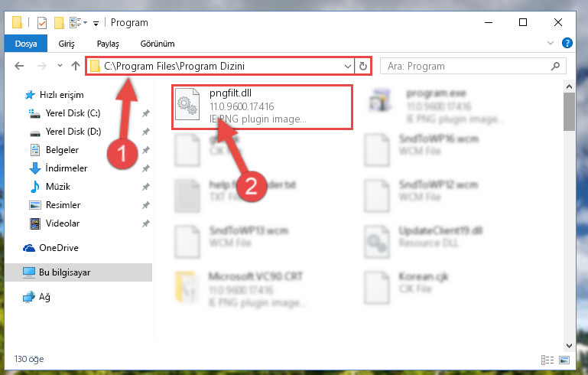588x375 pixels.
Task: Expand the ribbon with chevron
Action: [x=550, y=43]
